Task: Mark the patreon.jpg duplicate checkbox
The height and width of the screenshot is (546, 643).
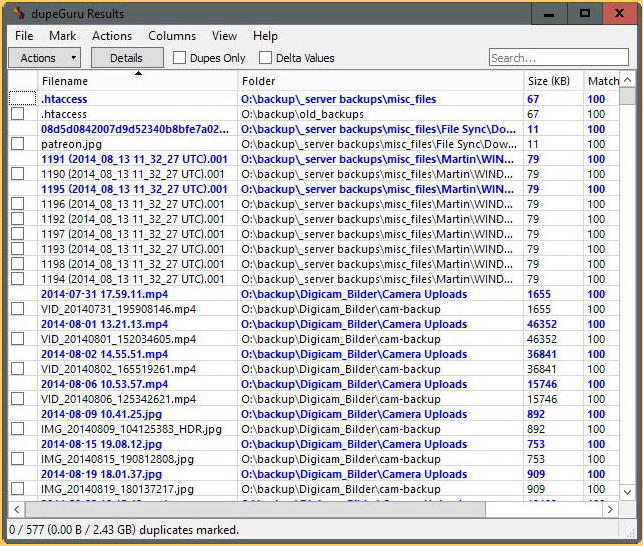Action: 18,144
